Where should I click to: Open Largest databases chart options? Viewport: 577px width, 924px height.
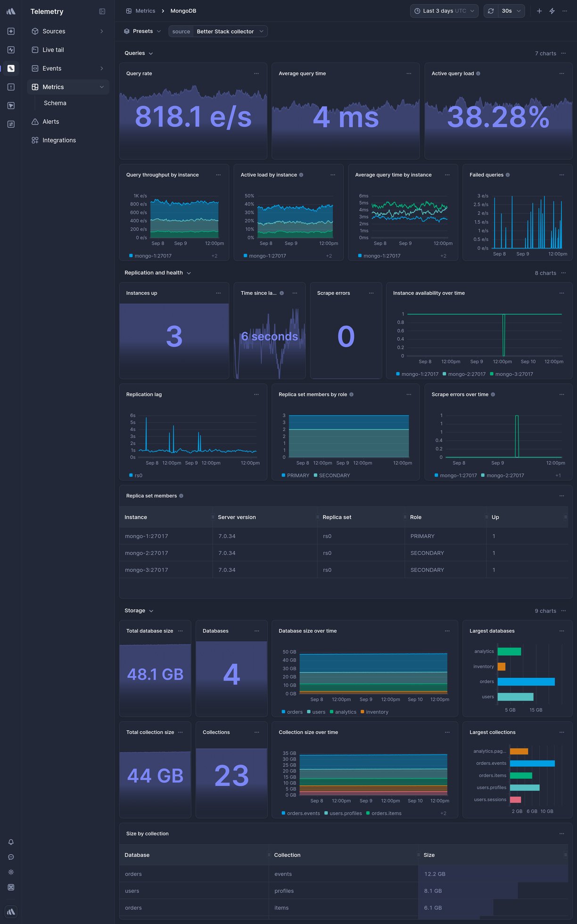562,631
